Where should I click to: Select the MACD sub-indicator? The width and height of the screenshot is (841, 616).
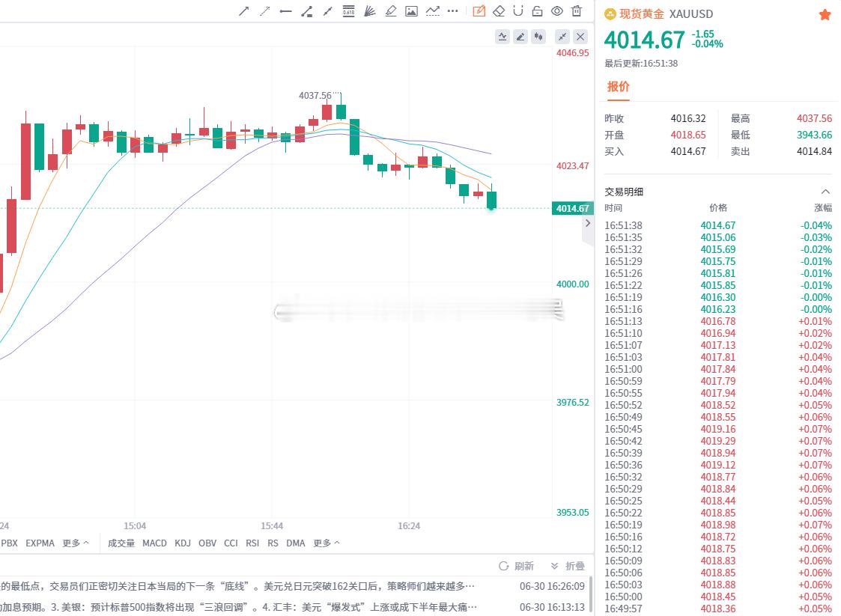[x=154, y=543]
